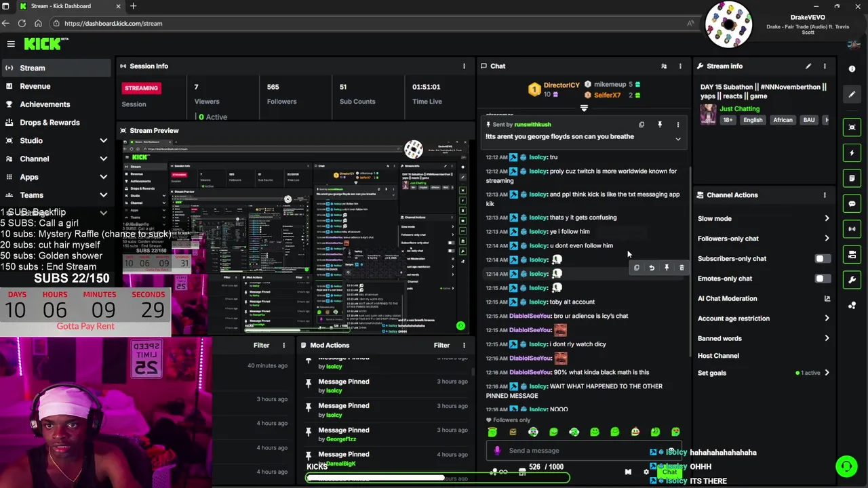Go to Stream in sidebar
The height and width of the screenshot is (488, 868).
click(56, 68)
